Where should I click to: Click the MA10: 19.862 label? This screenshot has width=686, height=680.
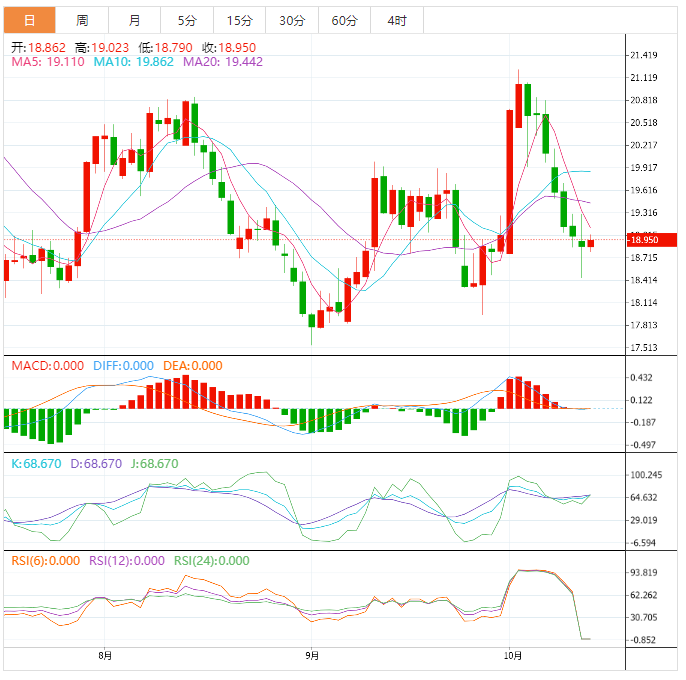coord(133,62)
